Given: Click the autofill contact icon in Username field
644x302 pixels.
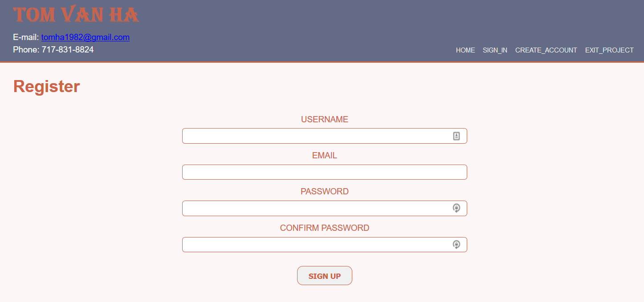Looking at the screenshot, I should [456, 136].
